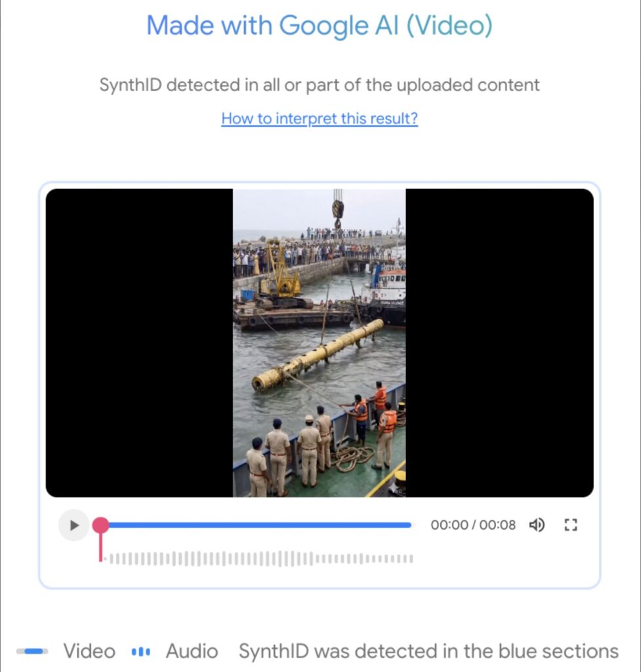Click the far right end of the blue progress bar
This screenshot has width=641, height=672.
pos(409,525)
